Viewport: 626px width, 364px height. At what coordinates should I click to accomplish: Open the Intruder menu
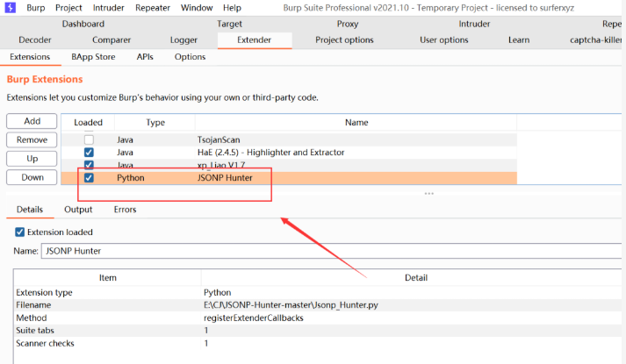pyautogui.click(x=109, y=8)
